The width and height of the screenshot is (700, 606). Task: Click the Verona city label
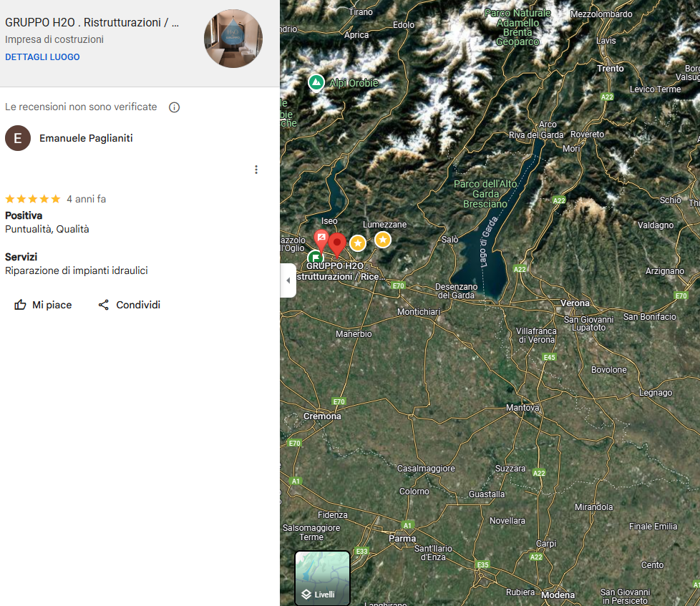(575, 303)
